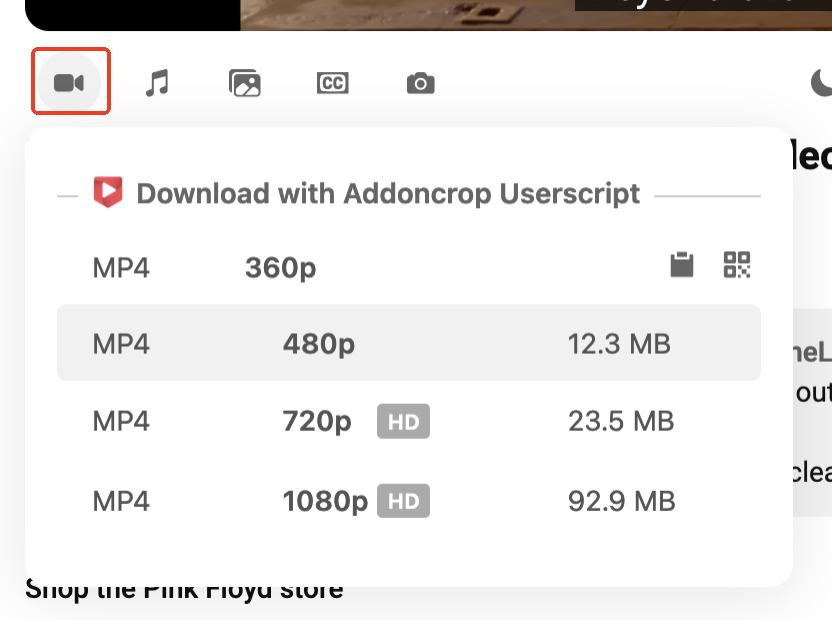
Task: Click the HD badge beside 1080p
Action: coord(403,500)
